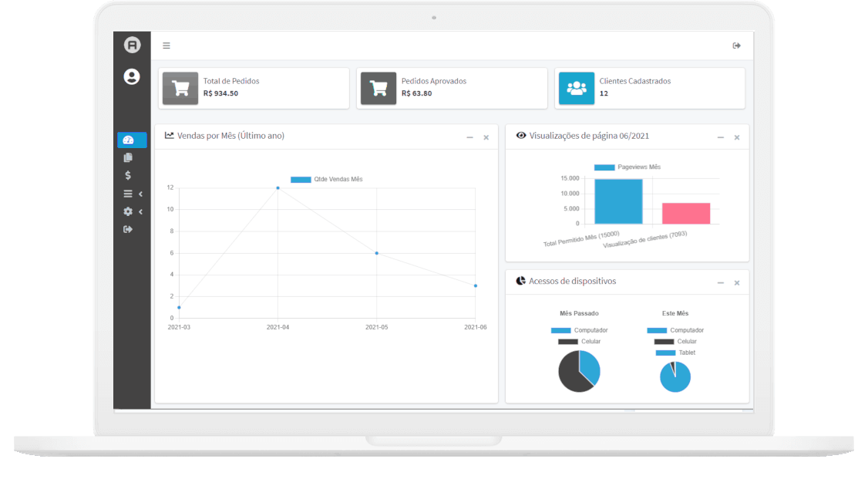Click the 2021-05 data point on sales chart
This screenshot has width=868, height=486.
(377, 253)
